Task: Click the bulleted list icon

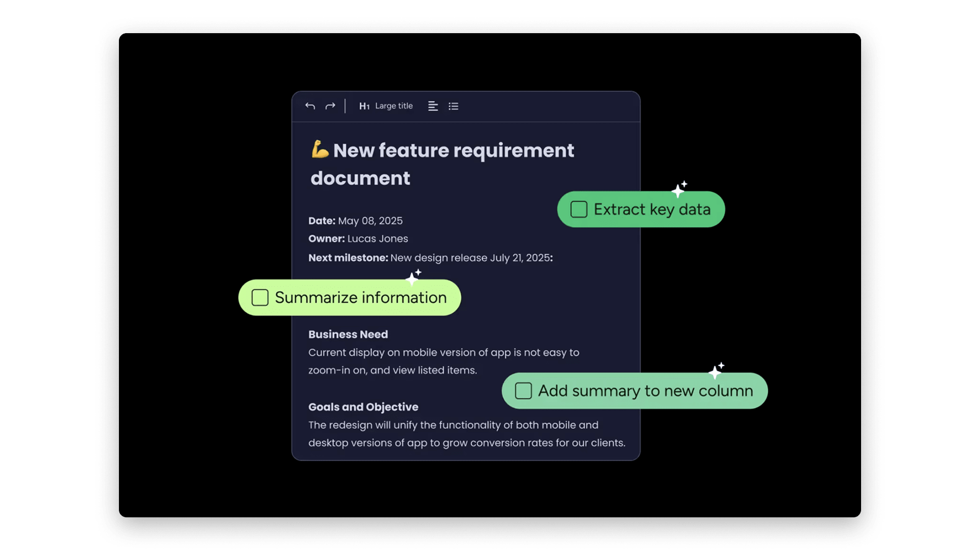Action: pos(453,106)
